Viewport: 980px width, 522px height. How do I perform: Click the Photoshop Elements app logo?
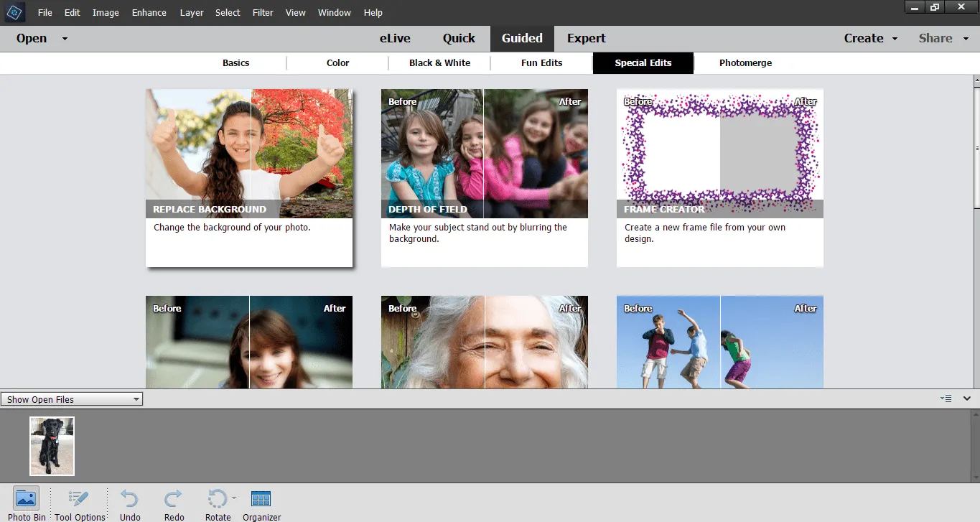point(14,12)
